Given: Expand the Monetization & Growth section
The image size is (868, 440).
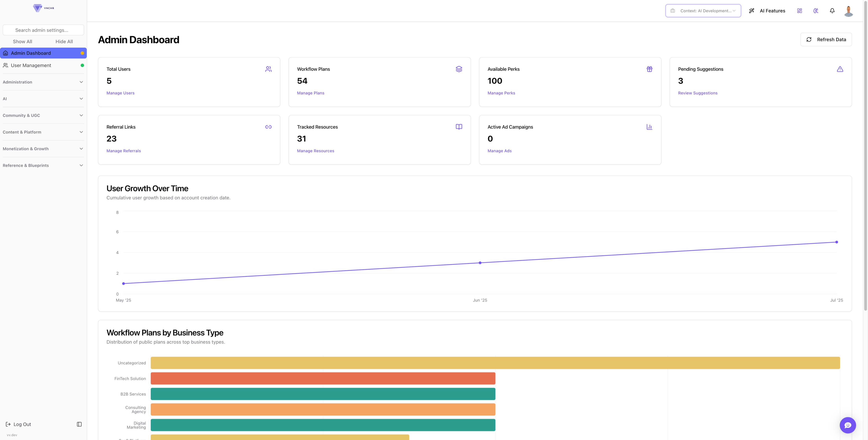Looking at the screenshot, I should coord(43,149).
